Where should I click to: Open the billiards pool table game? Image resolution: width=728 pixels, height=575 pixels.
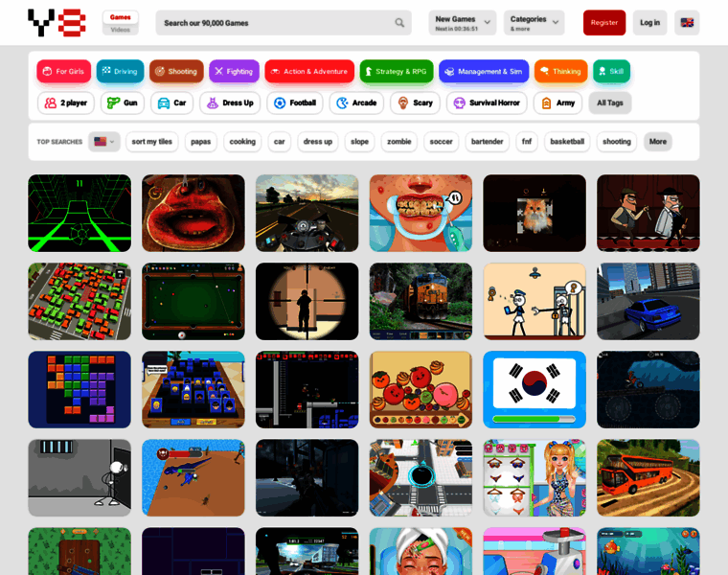pyautogui.click(x=193, y=302)
